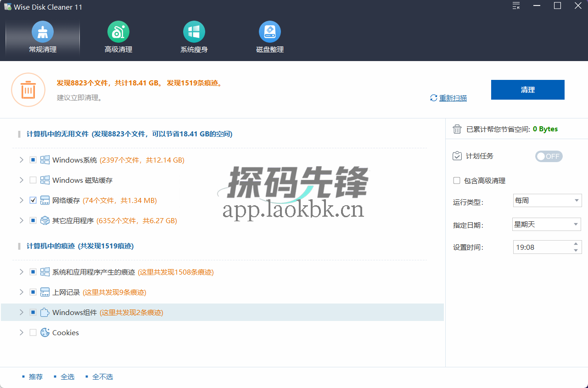
Task: Increase 设置时间 with the up stepper arrow
Action: tap(576, 244)
